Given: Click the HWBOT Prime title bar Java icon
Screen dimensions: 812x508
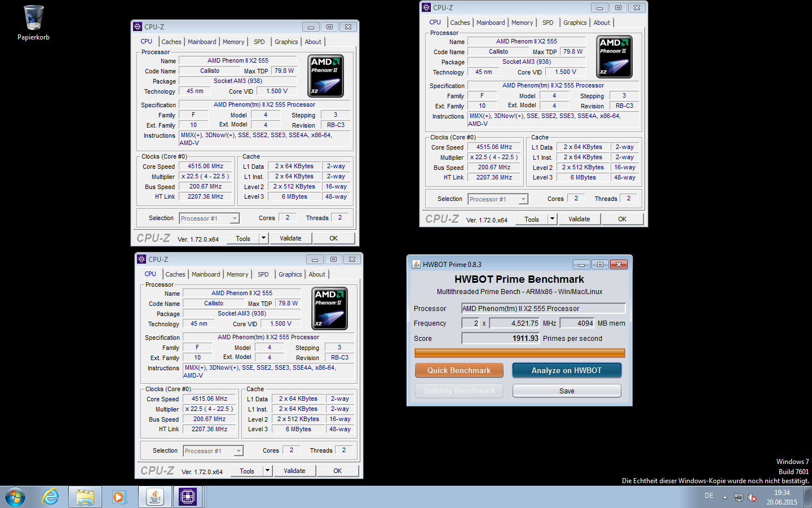Looking at the screenshot, I should tap(416, 264).
